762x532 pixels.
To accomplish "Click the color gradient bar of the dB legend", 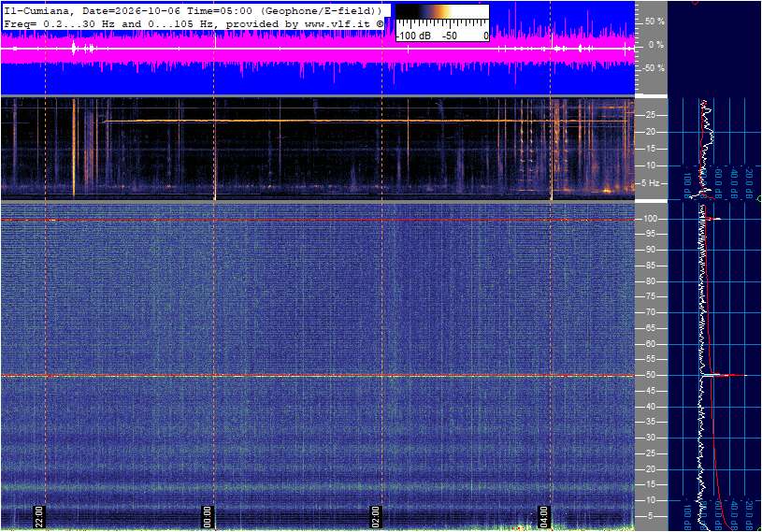I will pyautogui.click(x=442, y=12).
